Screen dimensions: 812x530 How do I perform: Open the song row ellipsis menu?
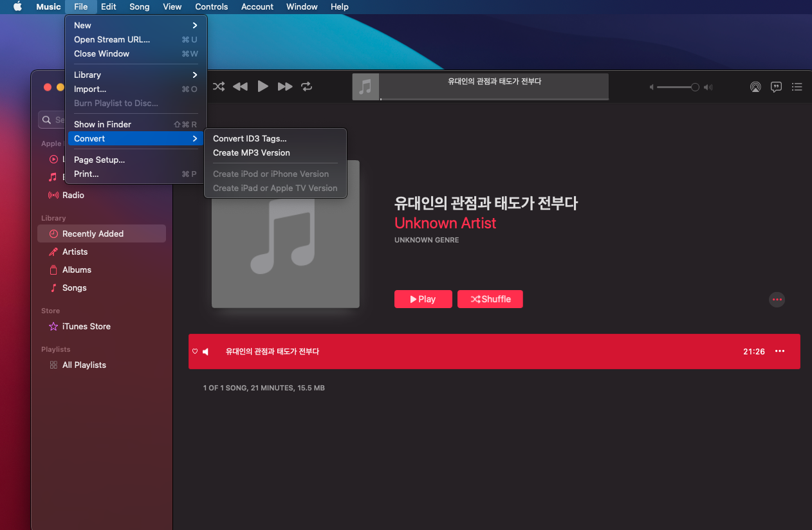(x=780, y=351)
